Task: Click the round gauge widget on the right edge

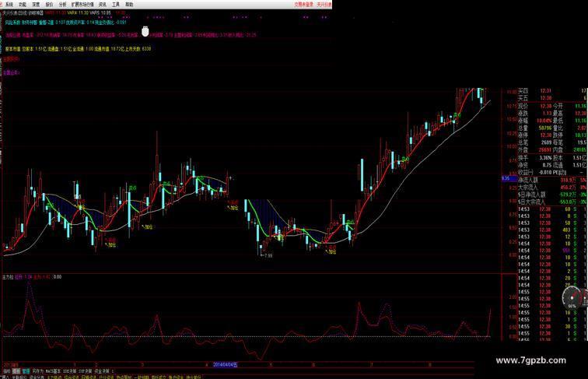Action: tap(572, 297)
